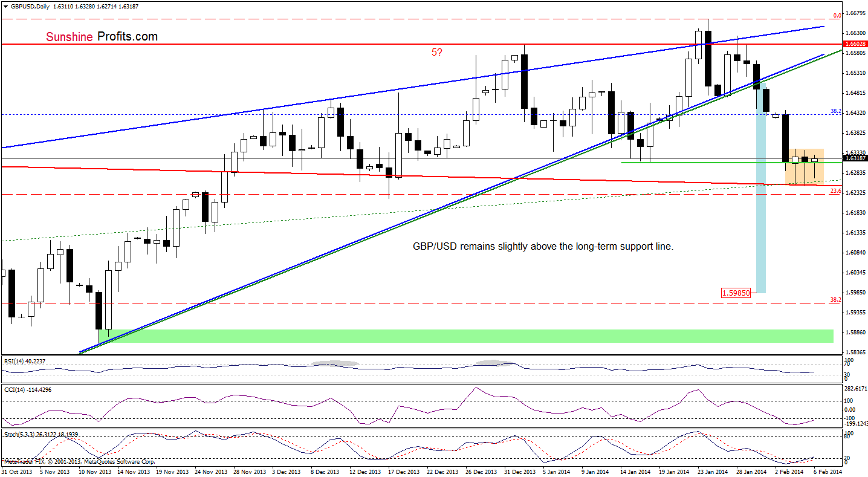This screenshot has width=868, height=477.
Task: Click the red 23.6 Fibonacci level label
Action: pyautogui.click(x=836, y=190)
